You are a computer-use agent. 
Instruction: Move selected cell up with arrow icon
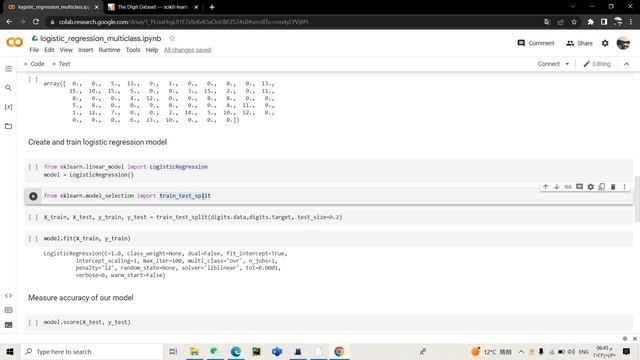tap(545, 187)
